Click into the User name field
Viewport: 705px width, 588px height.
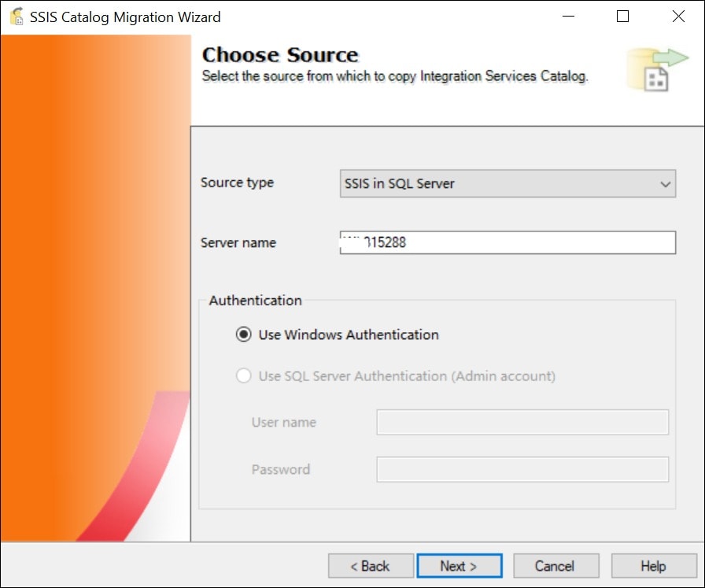click(522, 423)
